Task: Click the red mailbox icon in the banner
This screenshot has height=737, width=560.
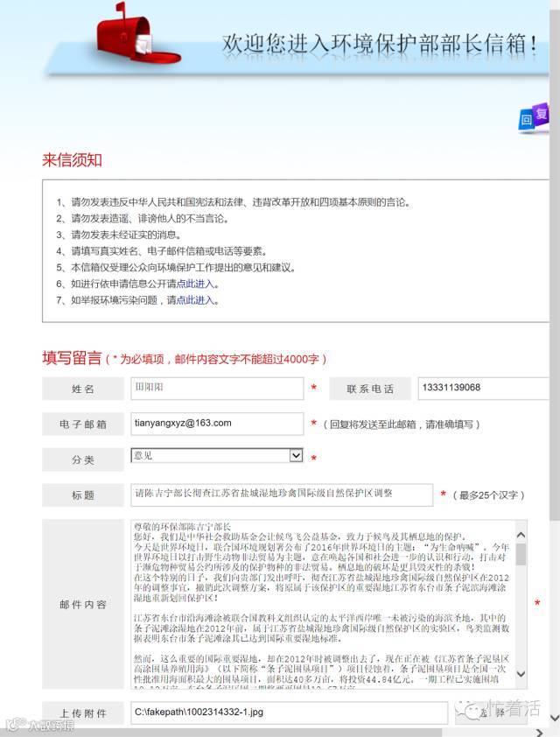Action: point(137,35)
